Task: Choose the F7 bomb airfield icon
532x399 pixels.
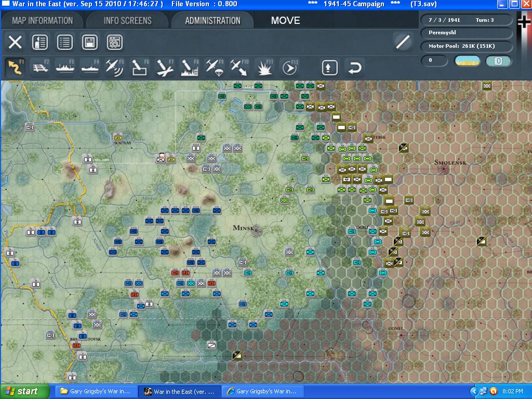Action: pos(165,67)
